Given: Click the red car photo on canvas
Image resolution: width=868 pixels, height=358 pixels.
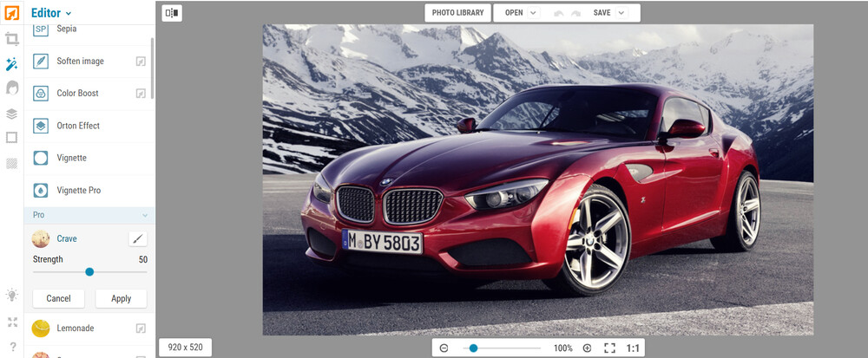Looking at the screenshot, I should coord(537,179).
